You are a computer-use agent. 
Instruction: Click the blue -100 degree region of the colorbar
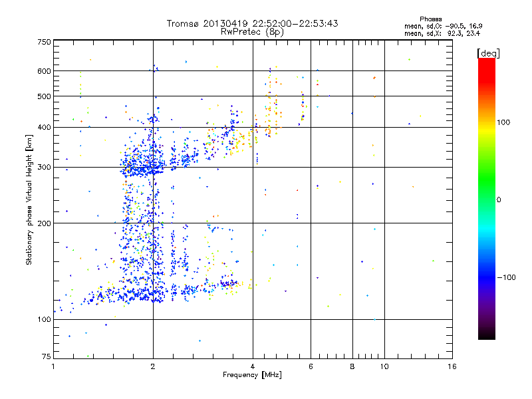(487, 277)
